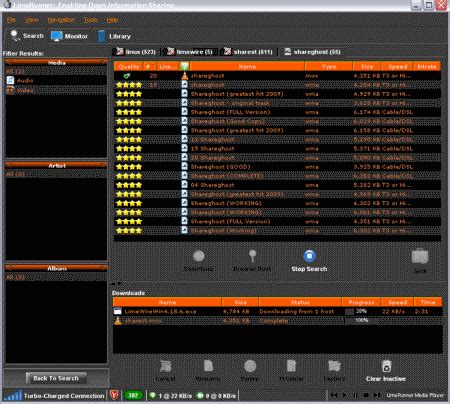The image size is (450, 404).
Task: Open the View menu
Action: 32,20
